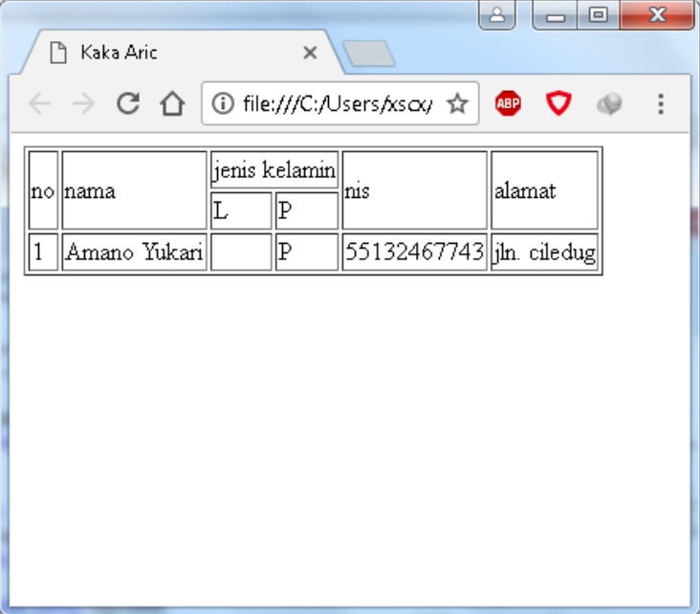This screenshot has height=614, width=700.
Task: Click the "nis" header cell
Action: pyautogui.click(x=414, y=190)
